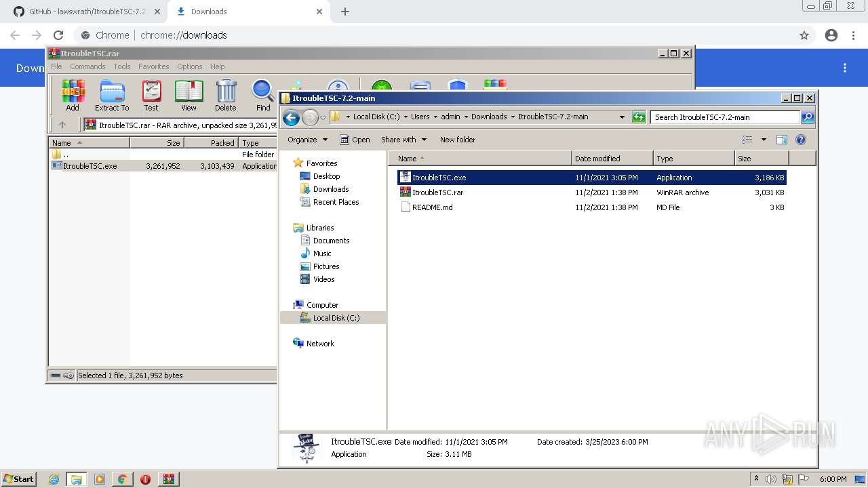Select the Downloads tab in Chrome
This screenshot has width=868, height=488.
(x=248, y=12)
